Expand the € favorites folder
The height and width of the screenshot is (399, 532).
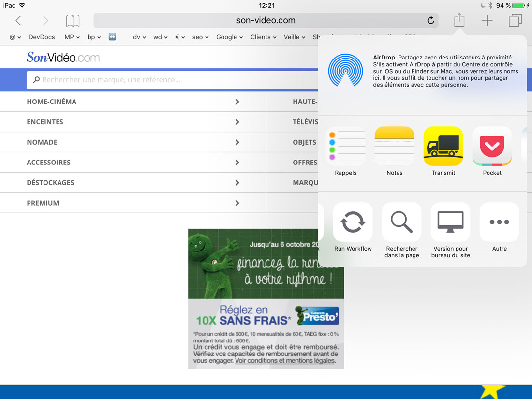(x=180, y=37)
